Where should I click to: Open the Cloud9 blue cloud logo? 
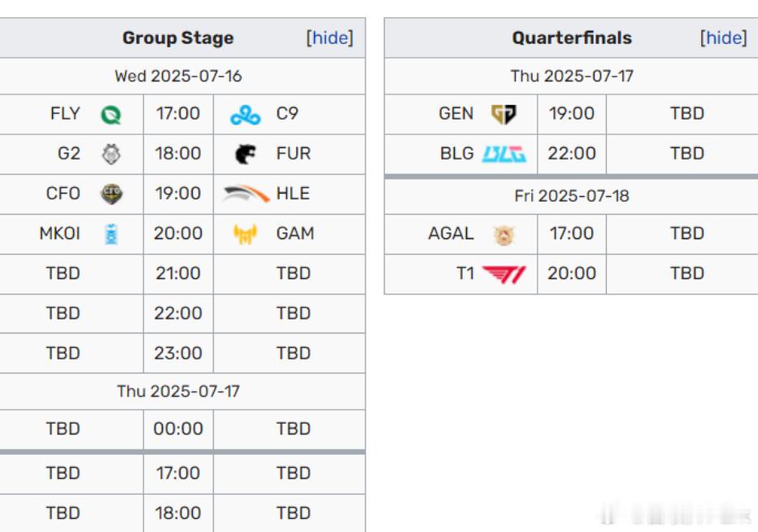245,116
